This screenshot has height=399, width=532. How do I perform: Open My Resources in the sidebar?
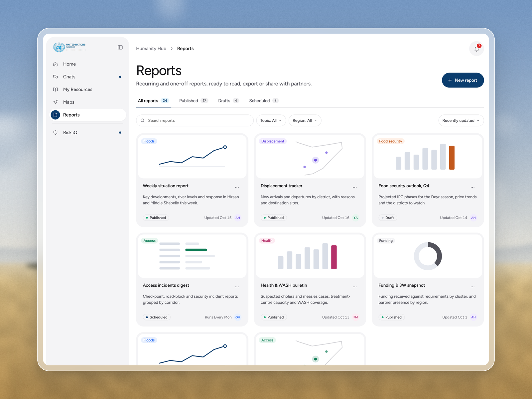point(88,89)
